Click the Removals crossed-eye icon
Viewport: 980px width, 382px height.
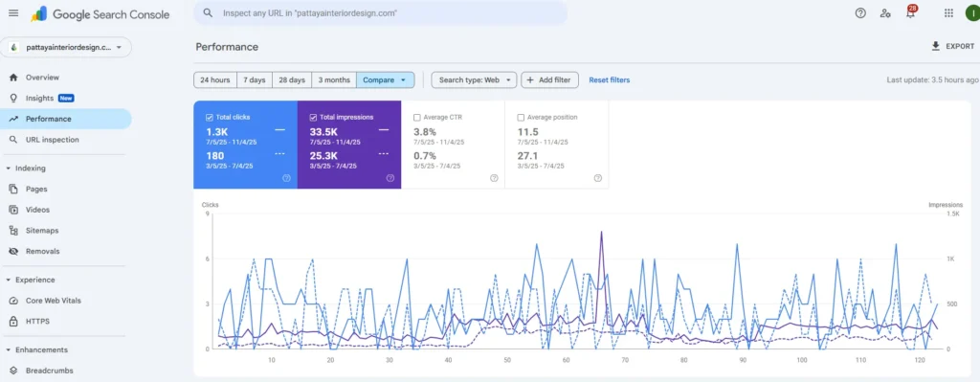(13, 251)
